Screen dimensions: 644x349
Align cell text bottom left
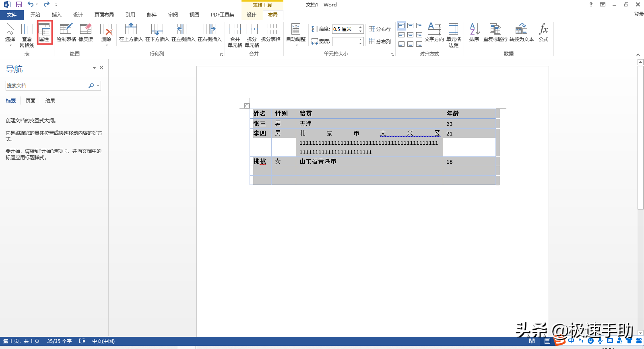click(402, 44)
